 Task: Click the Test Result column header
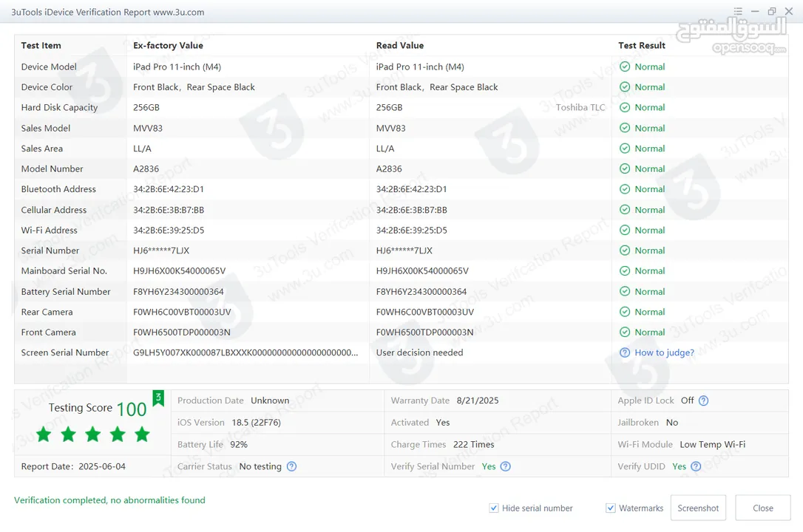[642, 46]
